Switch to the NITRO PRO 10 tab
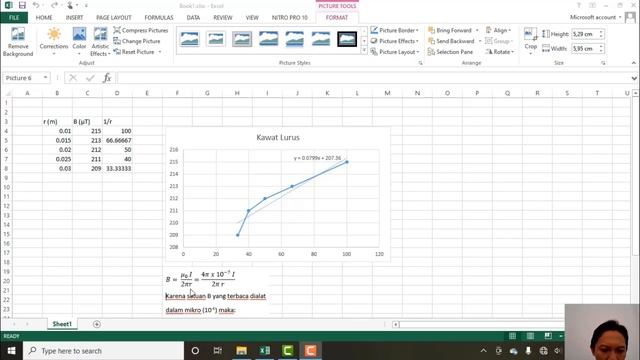This screenshot has height=360, width=640. [290, 18]
